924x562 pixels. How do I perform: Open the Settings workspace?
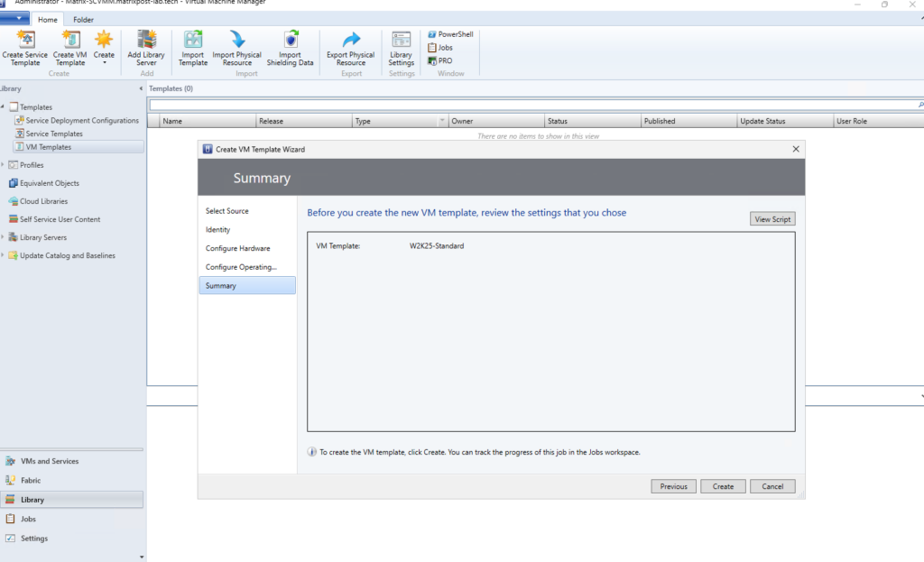[x=71, y=539]
